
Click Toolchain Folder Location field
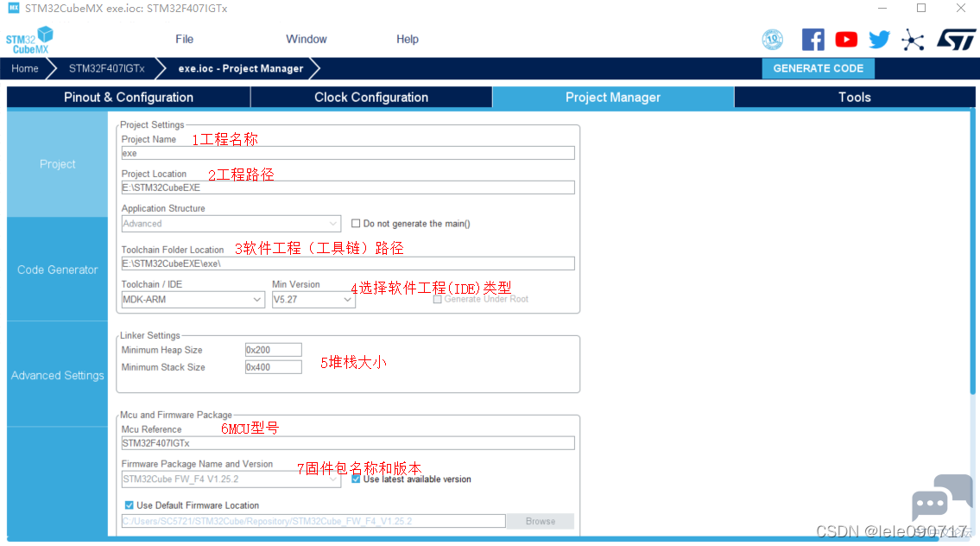(x=348, y=263)
